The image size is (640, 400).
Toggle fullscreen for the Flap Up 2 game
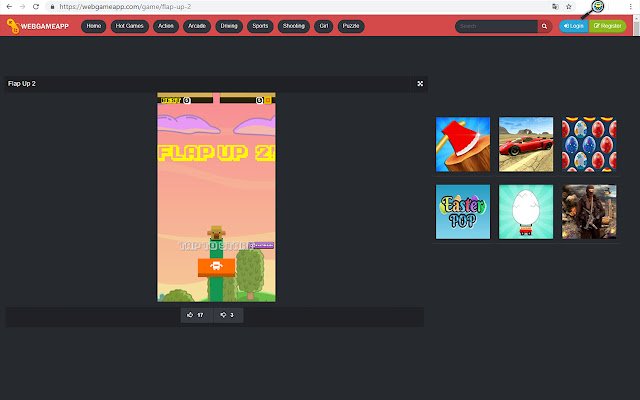(x=420, y=84)
